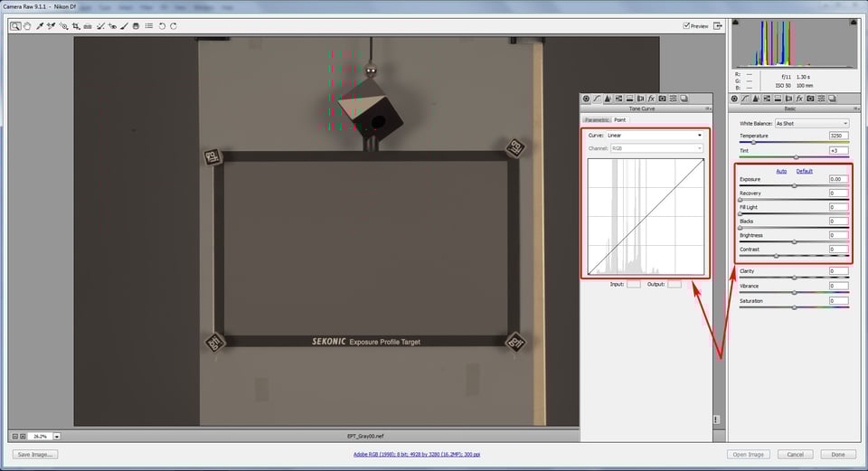Click fx Effects icon in Tone Curve panel
The height and width of the screenshot is (471, 868).
[651, 99]
